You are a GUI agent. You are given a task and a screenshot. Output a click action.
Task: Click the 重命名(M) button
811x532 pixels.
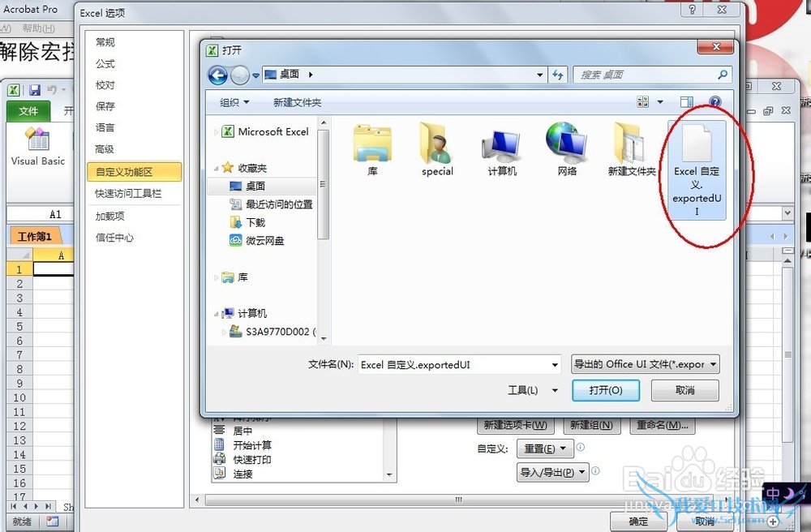point(662,426)
